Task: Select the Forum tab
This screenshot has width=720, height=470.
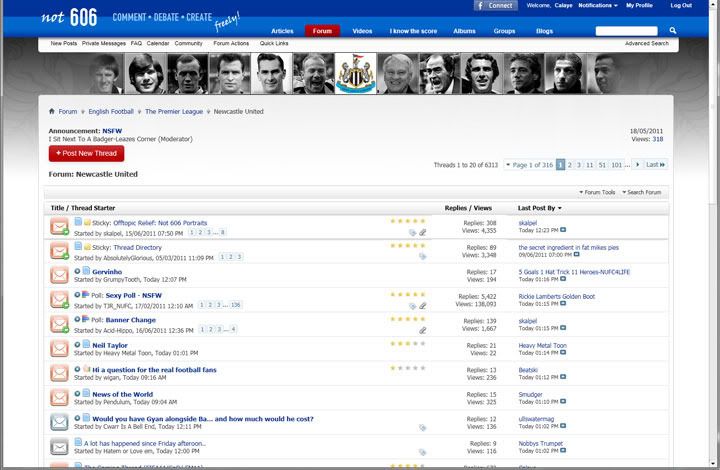Action: 322,31
